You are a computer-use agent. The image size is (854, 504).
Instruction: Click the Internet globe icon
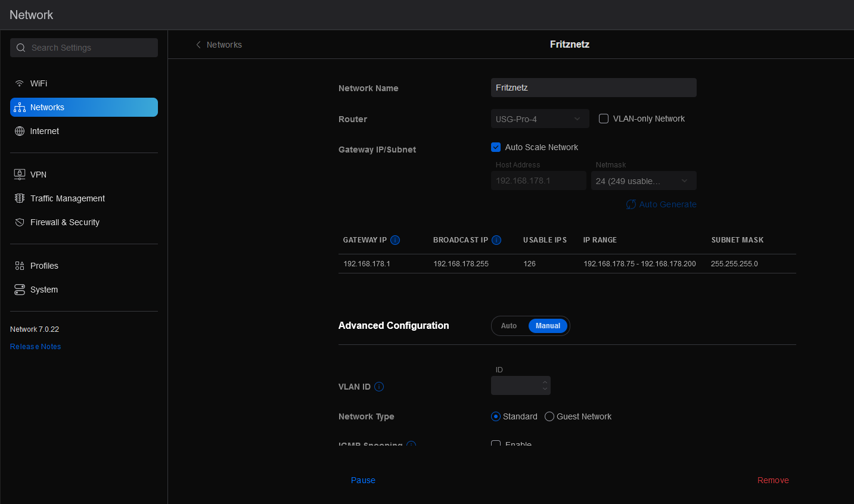20,131
